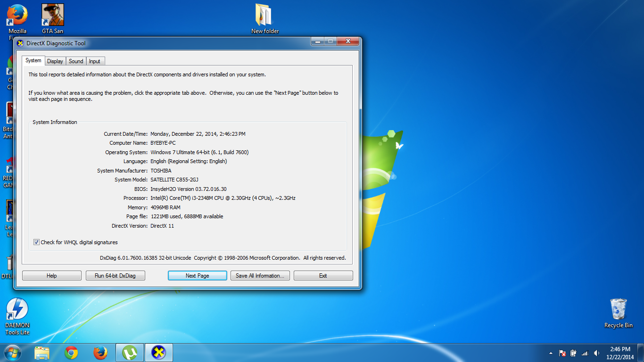Click the Intel Core i3-2348M processor value
The image size is (644, 362).
[223, 198]
